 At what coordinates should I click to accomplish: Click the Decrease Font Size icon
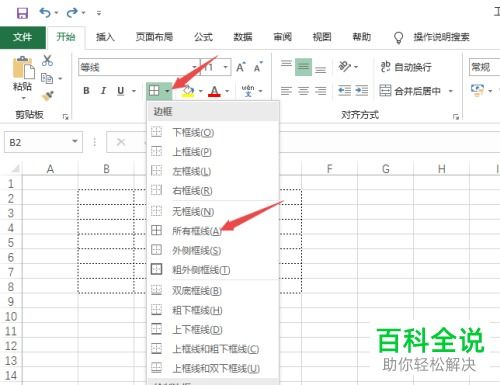coord(258,67)
